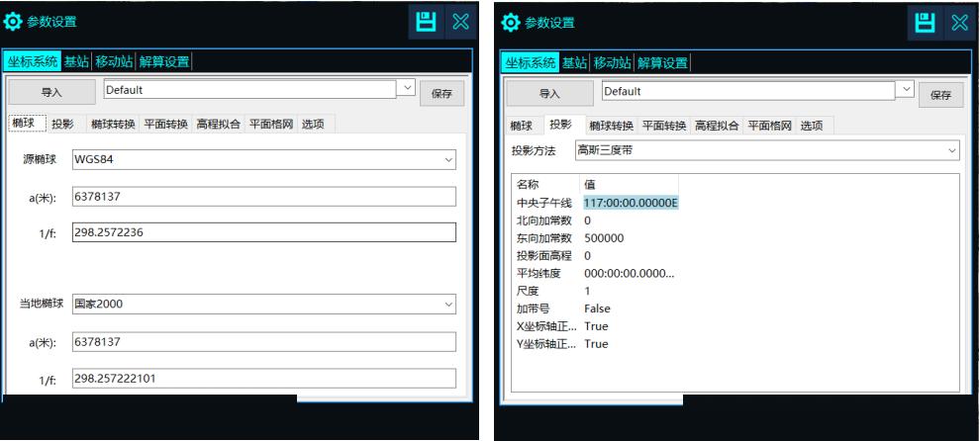This screenshot has width=980, height=441.
Task: Click 北向加常数 row value 0
Action: coord(587,220)
